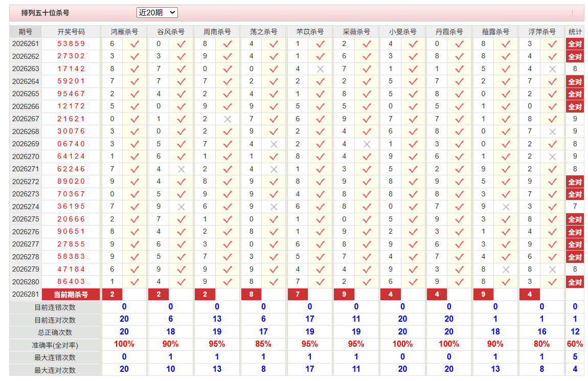This screenshot has height=381, width=588.
Task: Click the winning number 53859
Action: click(x=71, y=44)
